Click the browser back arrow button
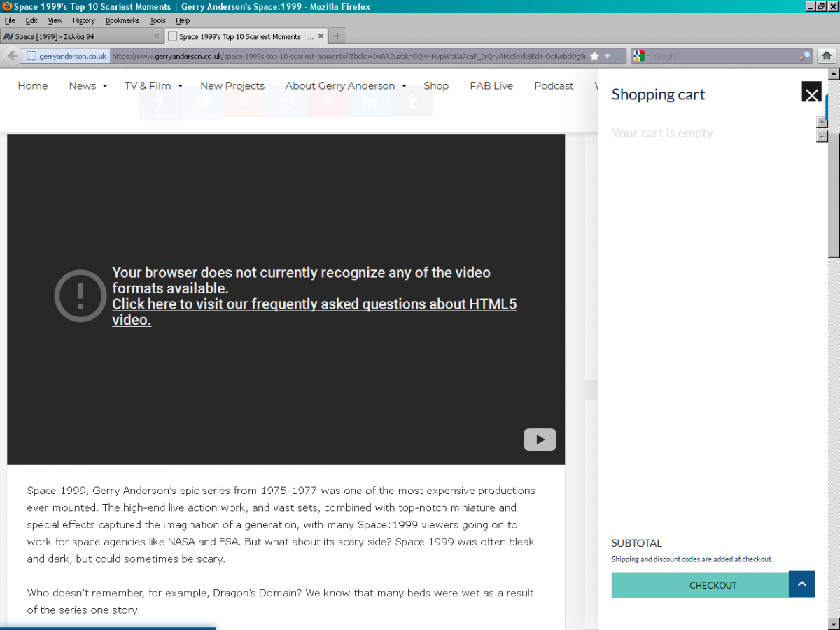 (13, 56)
